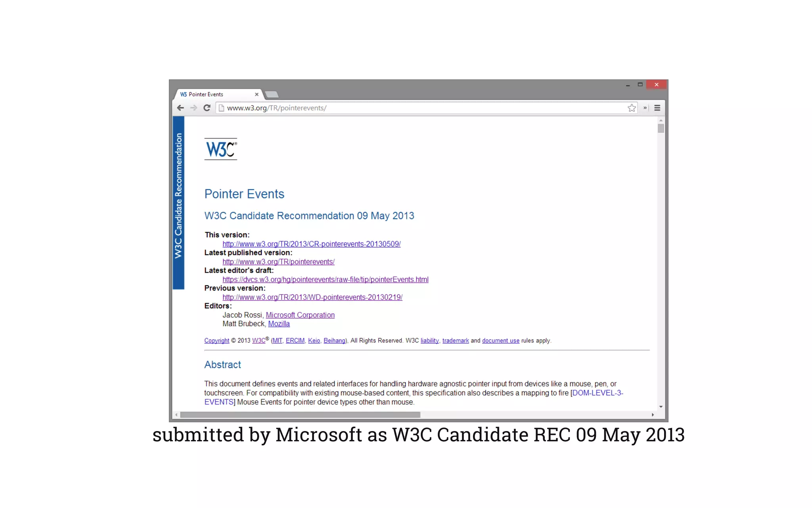Click the W3 favicon on the tab
Image resolution: width=812 pixels, height=508 pixels.
point(183,94)
